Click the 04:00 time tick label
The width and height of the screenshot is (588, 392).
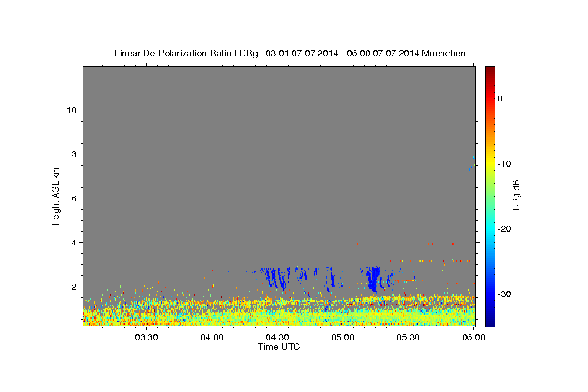pyautogui.click(x=212, y=337)
